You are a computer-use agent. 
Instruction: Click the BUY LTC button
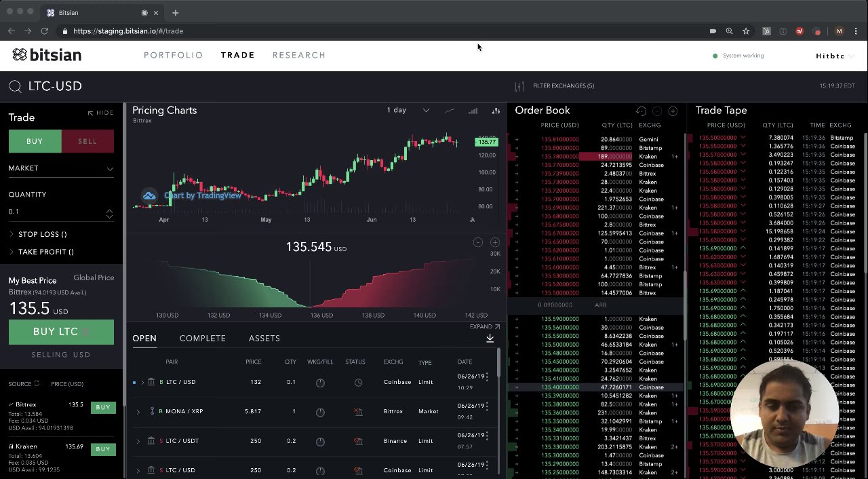(x=61, y=332)
